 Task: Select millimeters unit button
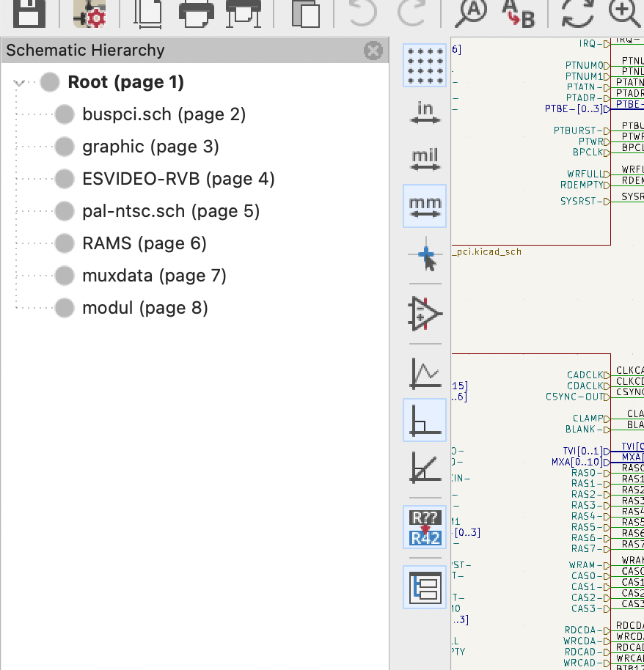point(425,207)
